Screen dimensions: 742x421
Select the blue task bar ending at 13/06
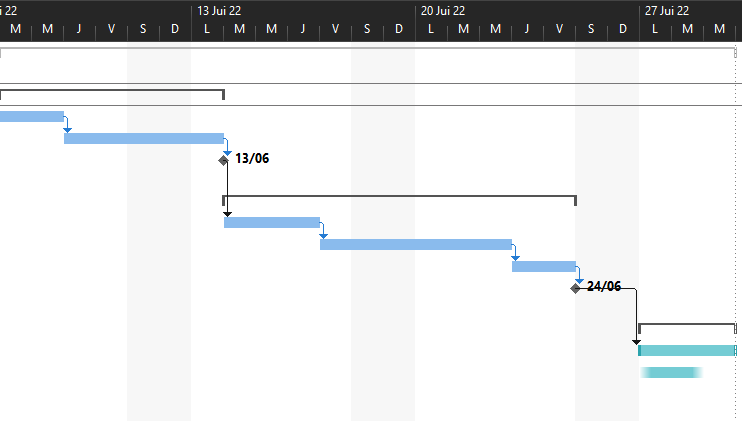point(144,138)
